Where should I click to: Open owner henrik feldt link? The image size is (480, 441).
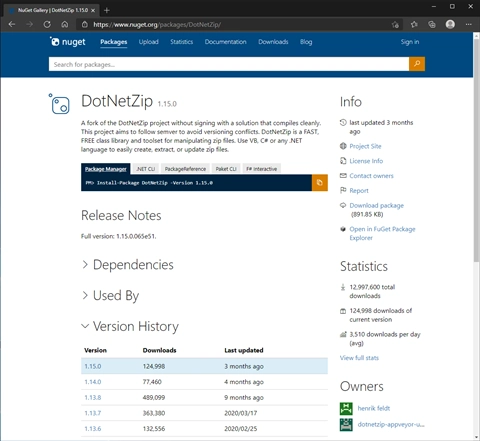(374, 408)
